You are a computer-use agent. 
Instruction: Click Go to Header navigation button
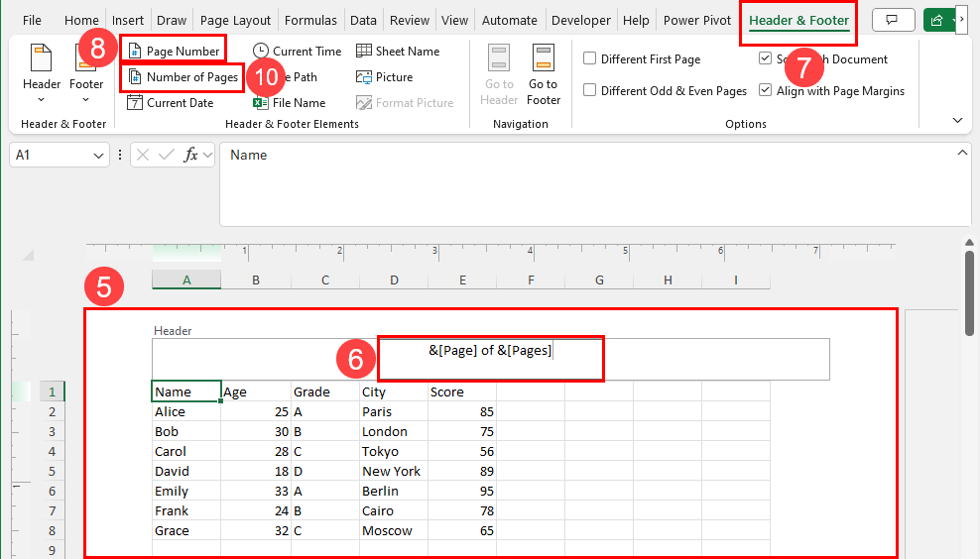pyautogui.click(x=499, y=75)
